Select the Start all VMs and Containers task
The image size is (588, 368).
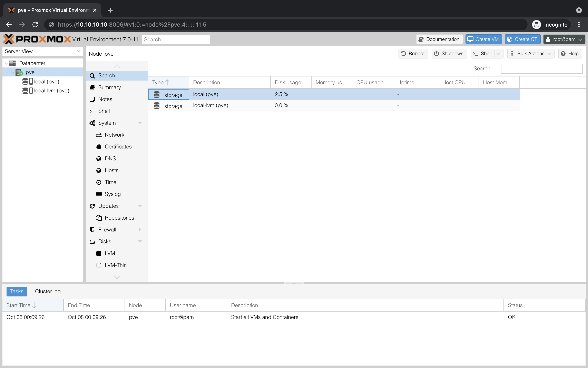pos(294,317)
